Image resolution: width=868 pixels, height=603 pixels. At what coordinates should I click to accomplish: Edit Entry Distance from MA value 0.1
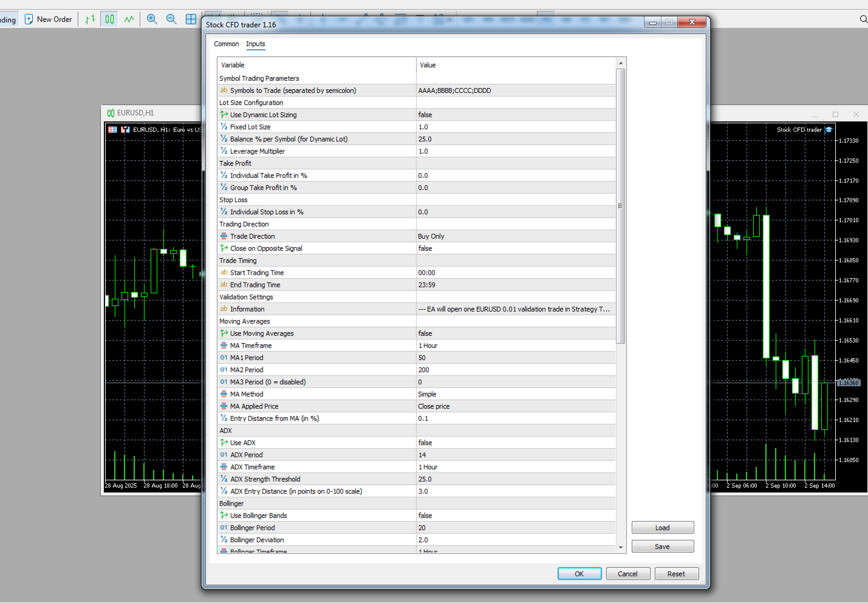(x=516, y=418)
